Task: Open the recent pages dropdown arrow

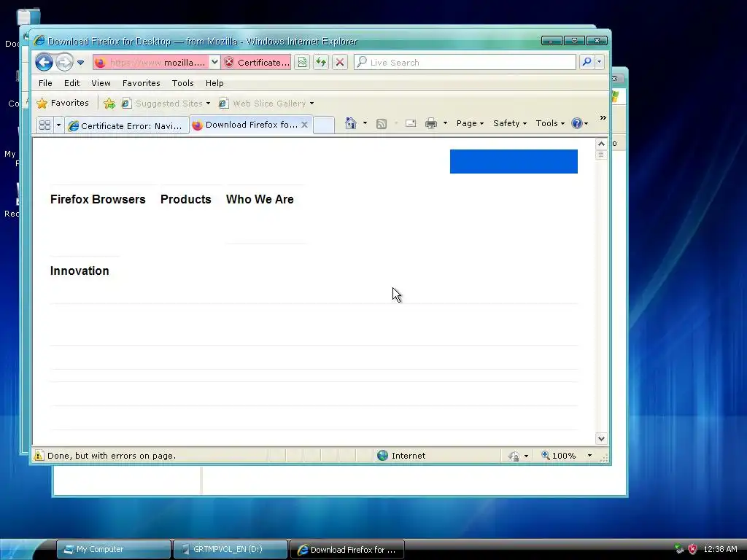Action: coord(80,63)
